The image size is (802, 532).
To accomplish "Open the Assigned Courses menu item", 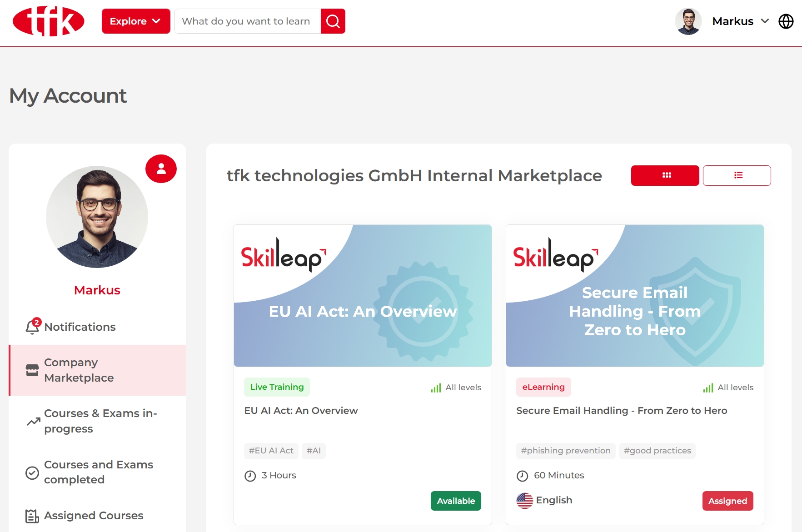I will 97,516.
